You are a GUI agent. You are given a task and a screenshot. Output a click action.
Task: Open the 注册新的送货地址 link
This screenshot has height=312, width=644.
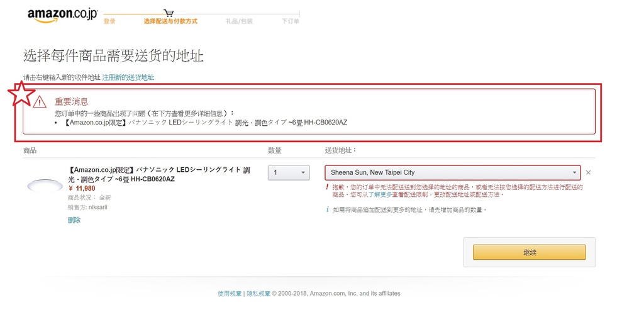click(128, 77)
